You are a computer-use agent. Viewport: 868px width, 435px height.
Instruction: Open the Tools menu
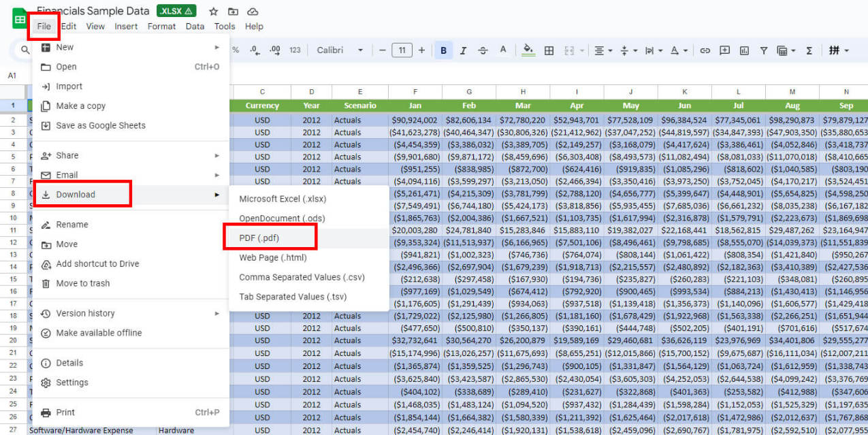tap(225, 27)
